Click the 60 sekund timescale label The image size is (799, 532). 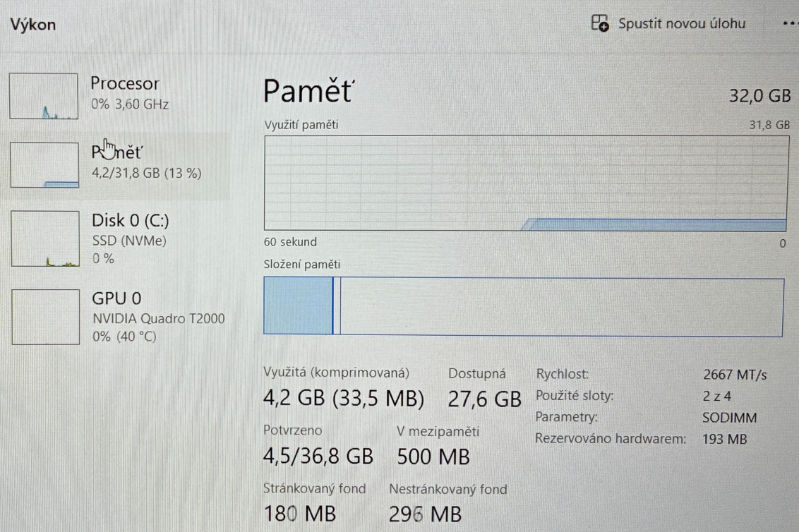pyautogui.click(x=289, y=241)
